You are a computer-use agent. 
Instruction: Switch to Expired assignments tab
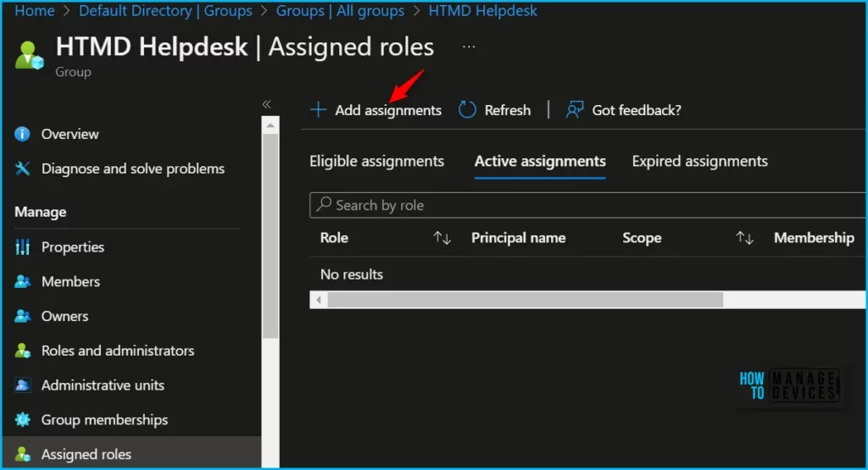pyautogui.click(x=699, y=161)
